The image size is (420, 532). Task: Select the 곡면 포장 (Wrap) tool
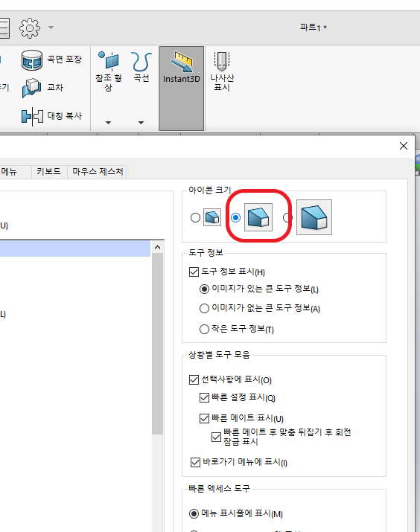click(x=51, y=60)
